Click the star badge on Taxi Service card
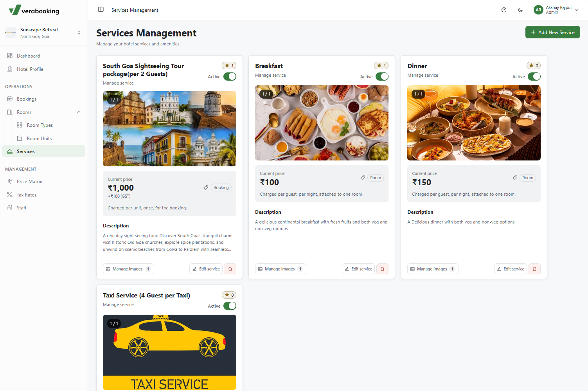This screenshot has height=391, width=588. click(x=229, y=295)
